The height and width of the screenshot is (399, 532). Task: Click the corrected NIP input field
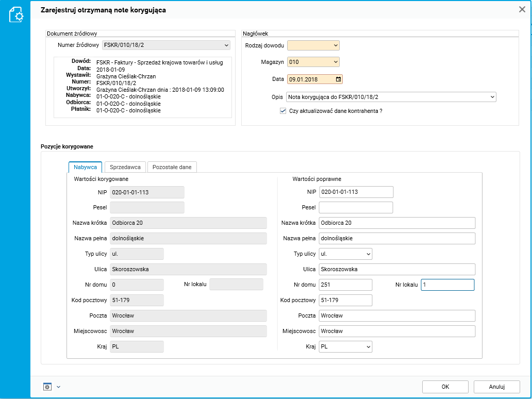point(356,192)
